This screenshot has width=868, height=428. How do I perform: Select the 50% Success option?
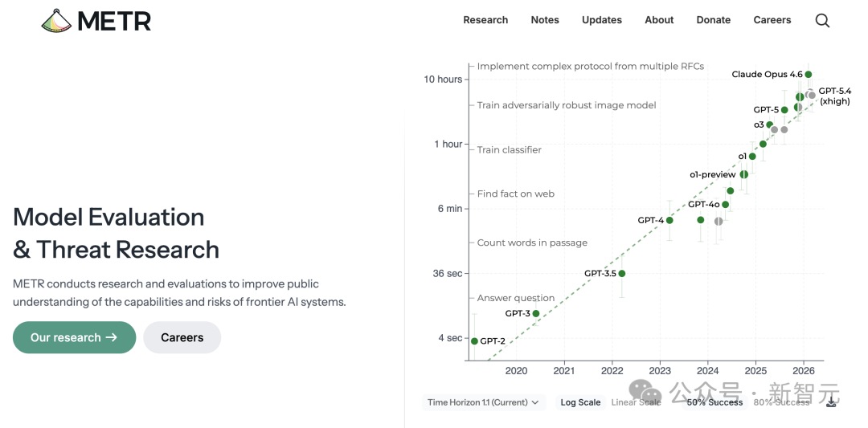click(714, 402)
